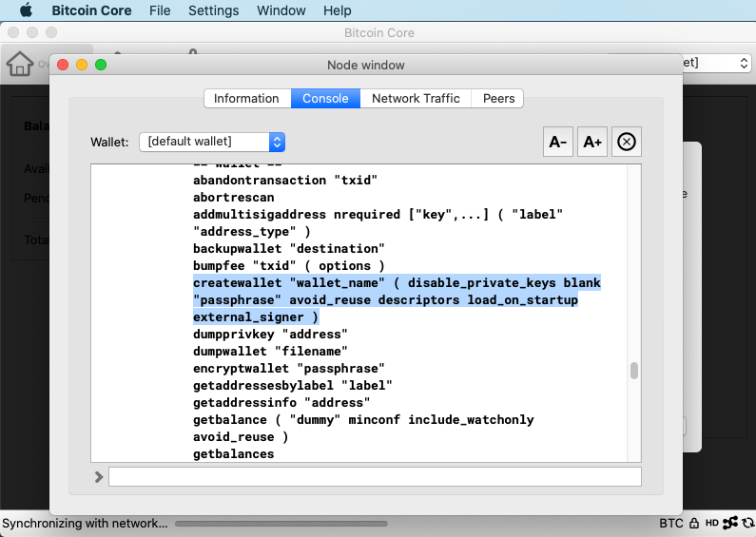Screen dimensions: 756x537
Task: Click the Overview home icon in main window
Action: [x=20, y=64]
